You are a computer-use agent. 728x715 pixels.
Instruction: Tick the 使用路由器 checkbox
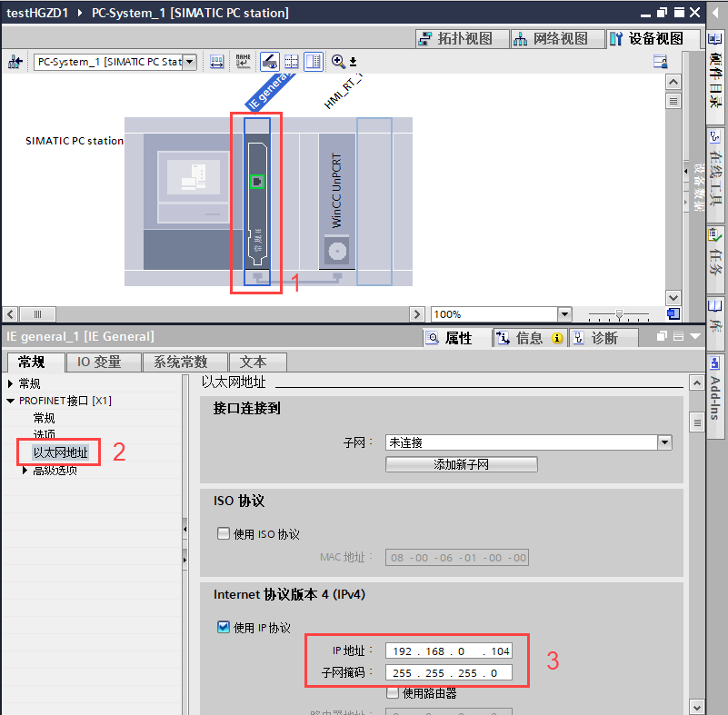[x=393, y=693]
